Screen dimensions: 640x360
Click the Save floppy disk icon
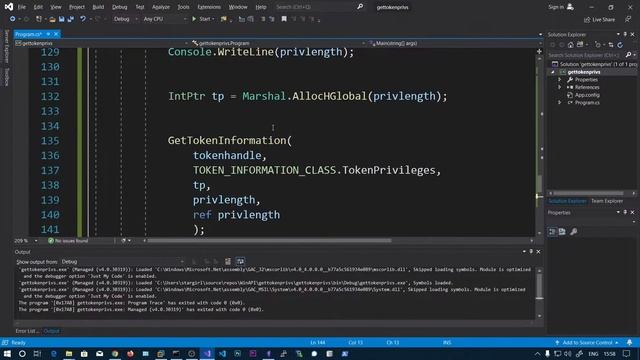tap(61, 19)
